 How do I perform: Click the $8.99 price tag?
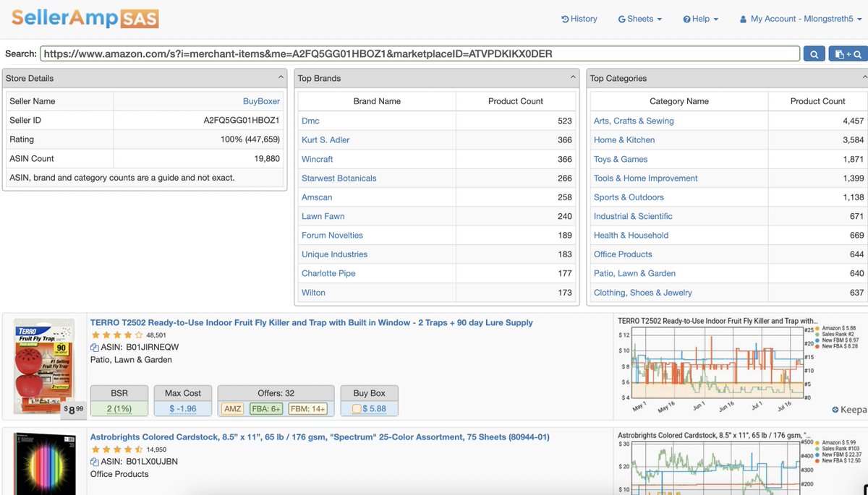74,410
